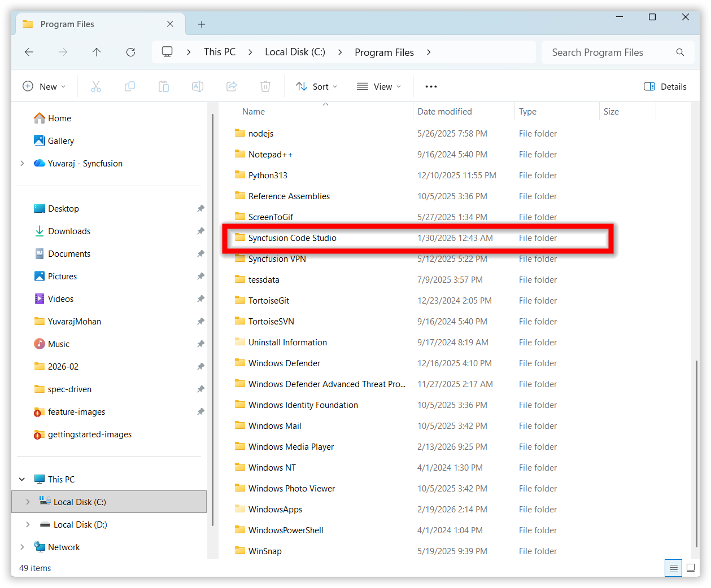711x588 pixels.
Task: Collapse the This PC tree node
Action: [x=22, y=479]
